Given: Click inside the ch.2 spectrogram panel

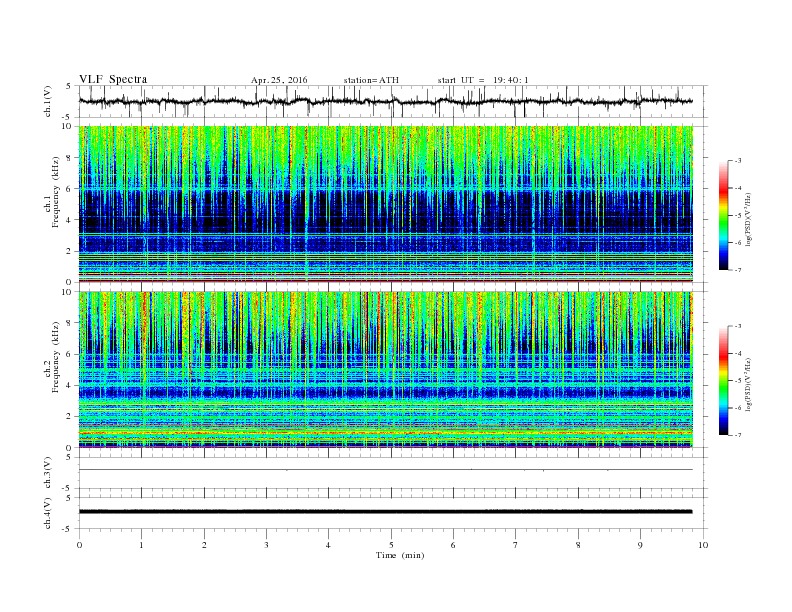Looking at the screenshot, I should coord(385,370).
